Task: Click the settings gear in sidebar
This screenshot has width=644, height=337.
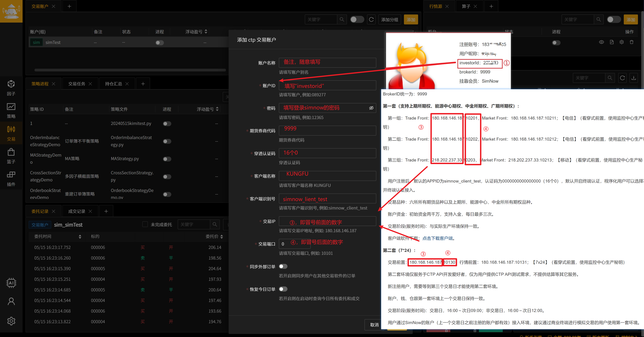Action: tap(11, 321)
